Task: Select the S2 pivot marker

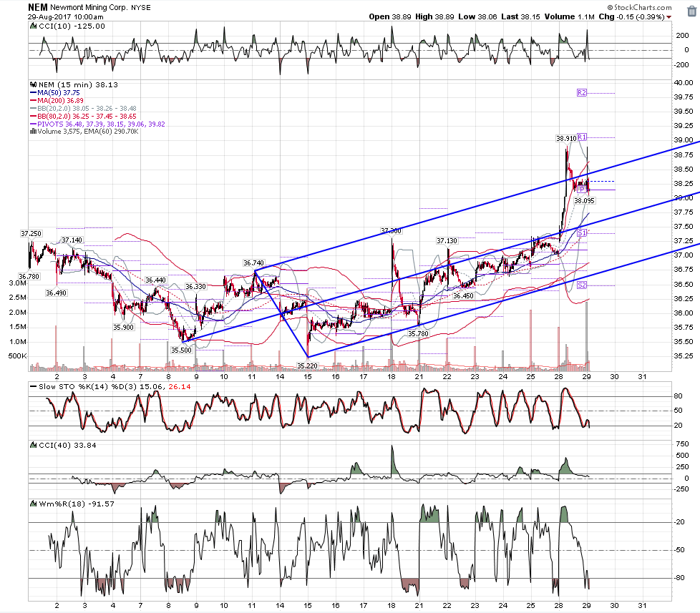Action: [581, 285]
